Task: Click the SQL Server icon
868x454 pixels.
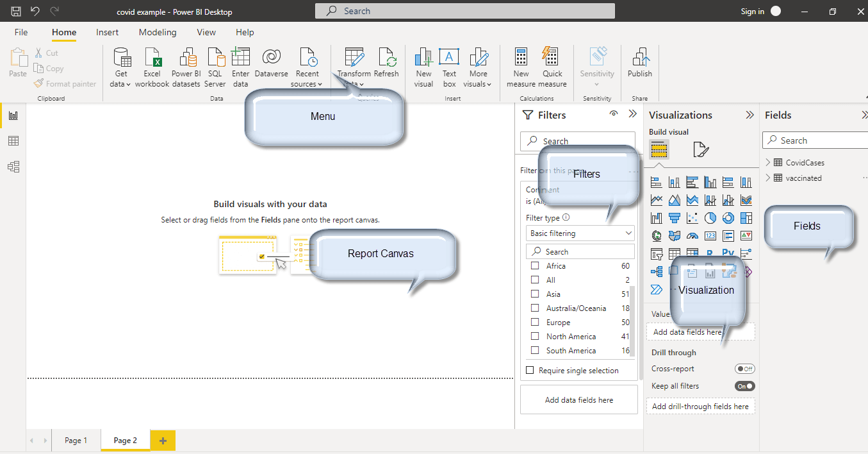Action: pos(215,58)
